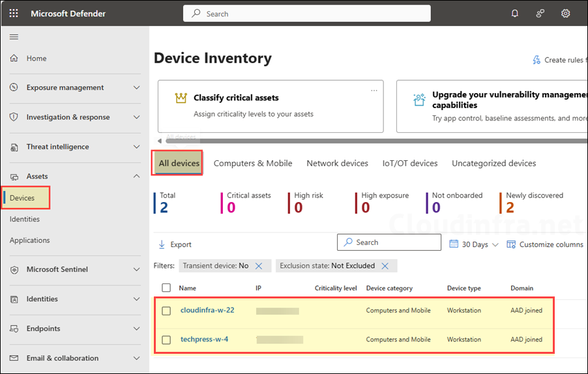This screenshot has width=588, height=374.
Task: Click the crown icon on Classify critical assets
Action: pyautogui.click(x=181, y=98)
